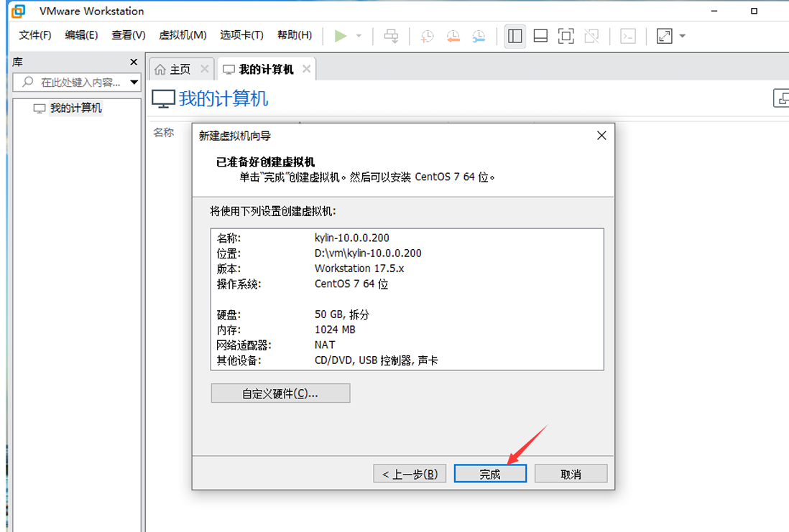Close the 新建虚拟机向导 dialog
This screenshot has width=789, height=532.
click(601, 135)
